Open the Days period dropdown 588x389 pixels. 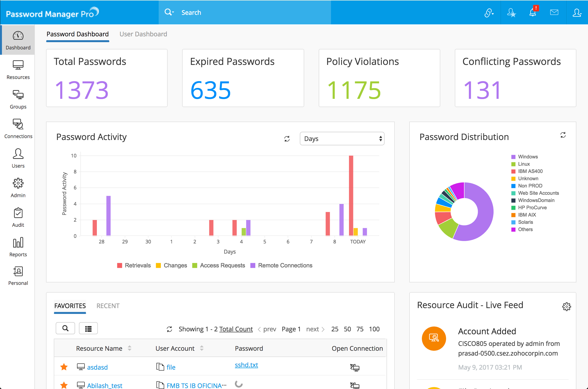click(x=342, y=139)
